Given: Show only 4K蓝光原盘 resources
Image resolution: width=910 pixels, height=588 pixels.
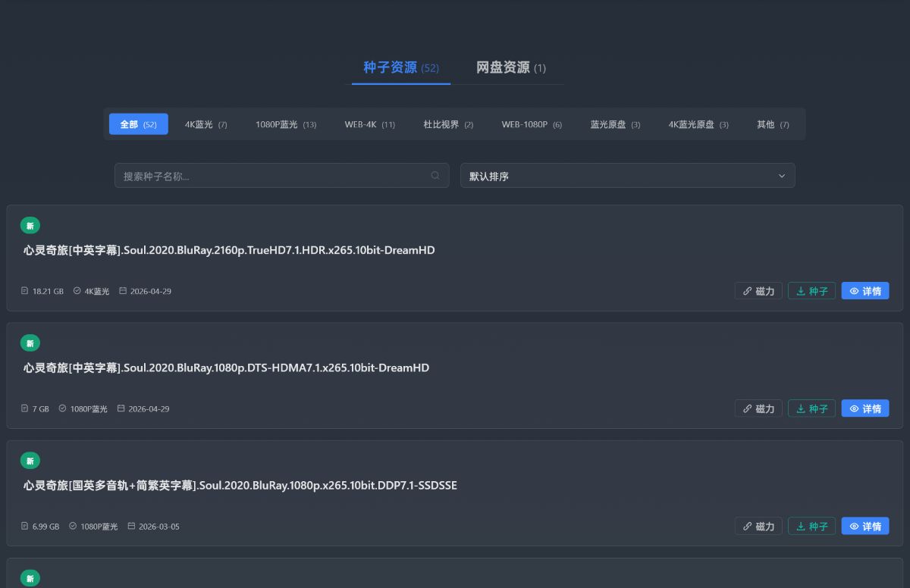Looking at the screenshot, I should [x=698, y=124].
